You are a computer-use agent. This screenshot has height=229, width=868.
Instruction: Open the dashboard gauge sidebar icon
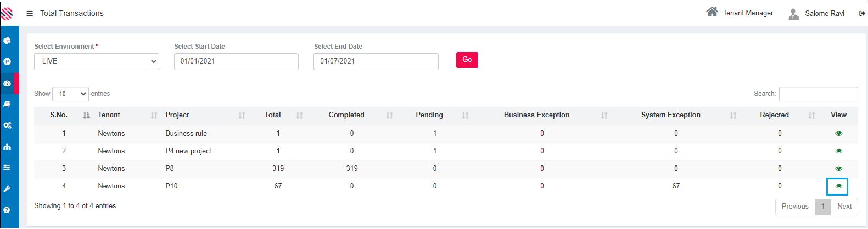coord(7,83)
